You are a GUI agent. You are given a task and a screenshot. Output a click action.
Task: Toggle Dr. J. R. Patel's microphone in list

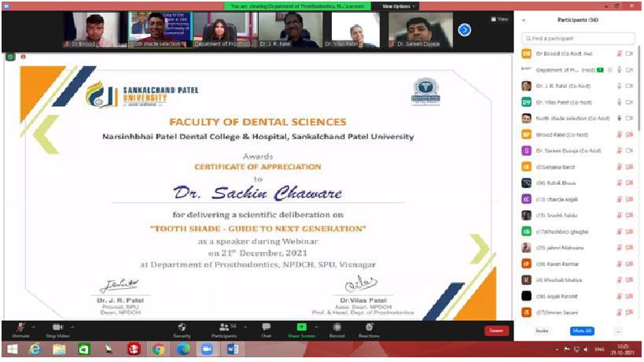click(x=620, y=86)
